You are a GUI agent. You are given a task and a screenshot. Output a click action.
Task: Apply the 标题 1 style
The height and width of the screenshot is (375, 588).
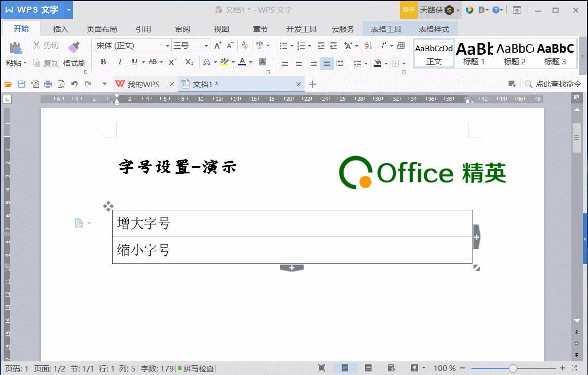click(474, 52)
